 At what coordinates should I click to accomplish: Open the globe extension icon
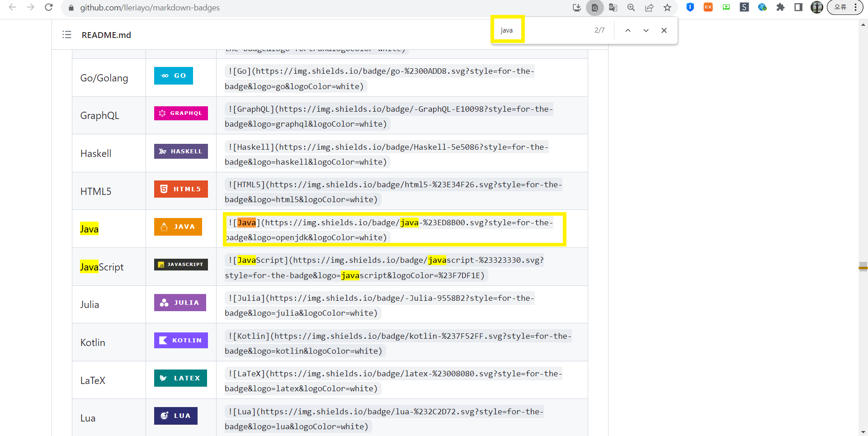pos(762,7)
